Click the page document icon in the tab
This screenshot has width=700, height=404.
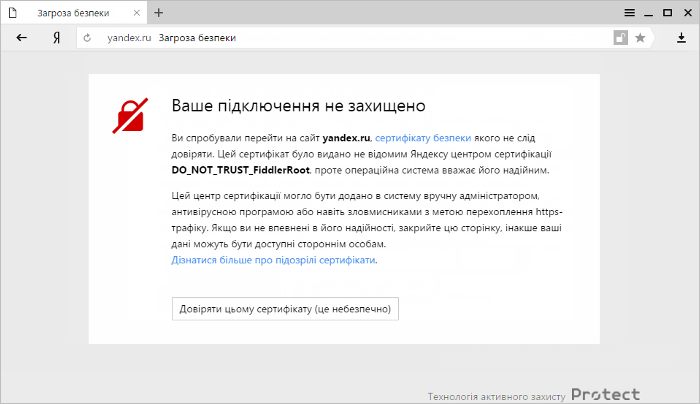pos(12,12)
